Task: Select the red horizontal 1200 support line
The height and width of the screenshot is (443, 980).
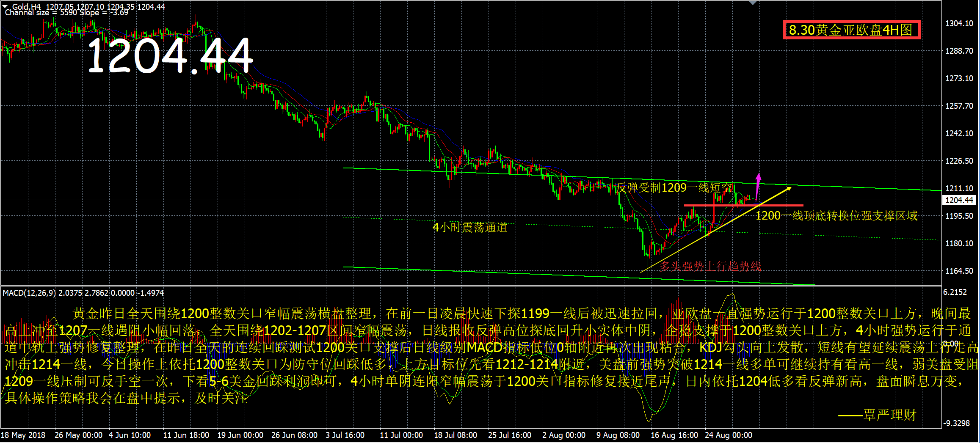Action: 743,206
